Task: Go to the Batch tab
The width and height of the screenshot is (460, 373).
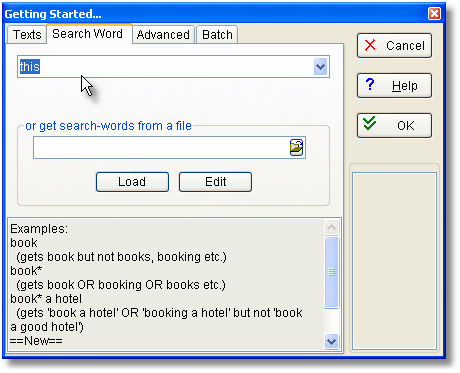Action: (x=217, y=35)
